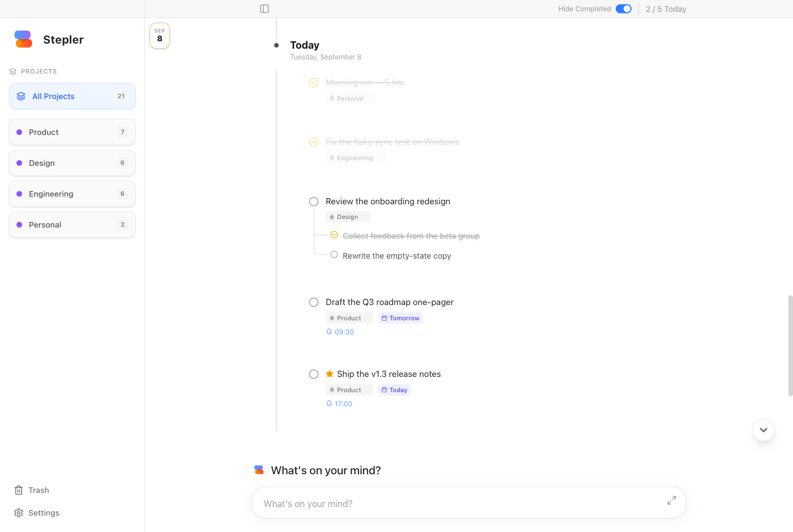Image resolution: width=793 pixels, height=532 pixels.
Task: Focus the What's on your mind input
Action: click(x=469, y=503)
